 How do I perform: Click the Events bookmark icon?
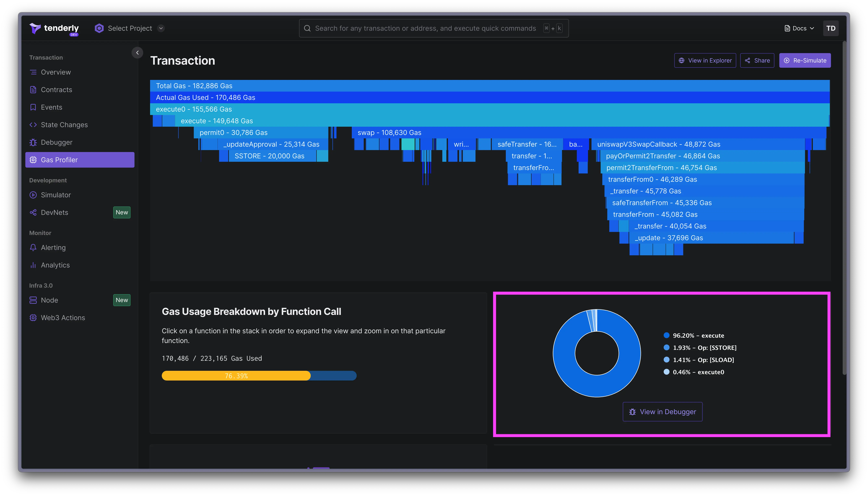click(x=33, y=107)
